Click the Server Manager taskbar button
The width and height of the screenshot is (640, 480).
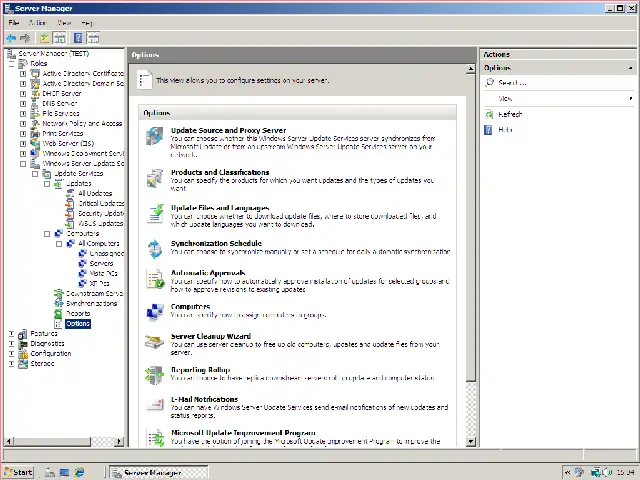pyautogui.click(x=159, y=472)
